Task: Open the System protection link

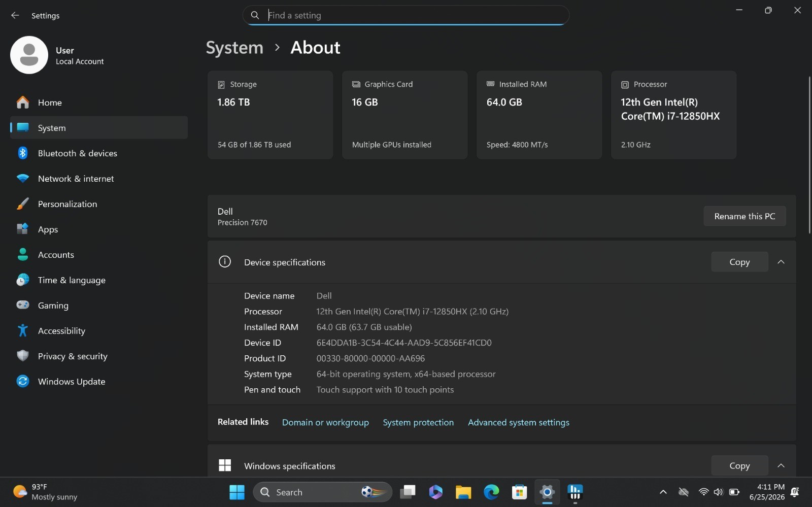Action: (418, 422)
